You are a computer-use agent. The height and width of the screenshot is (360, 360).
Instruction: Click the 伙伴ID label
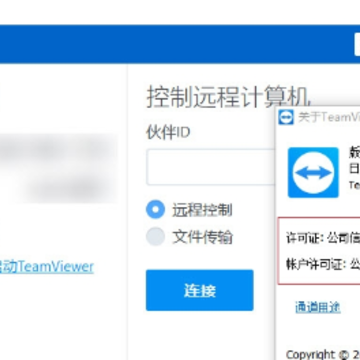[x=168, y=132]
